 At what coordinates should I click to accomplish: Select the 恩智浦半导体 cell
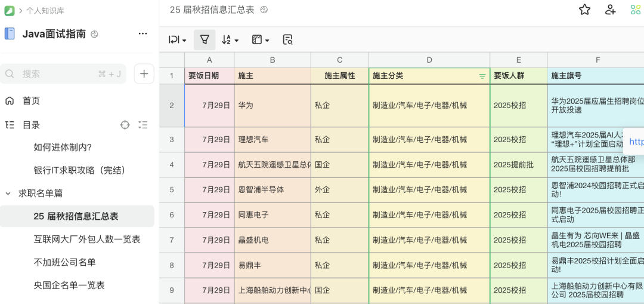pos(273,190)
